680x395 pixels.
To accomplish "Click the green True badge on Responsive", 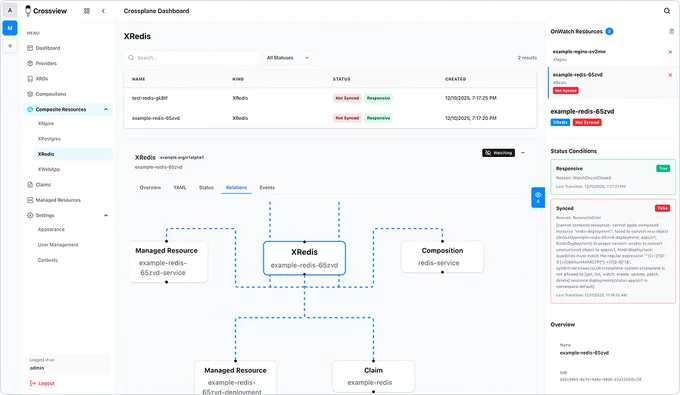I will click(663, 168).
